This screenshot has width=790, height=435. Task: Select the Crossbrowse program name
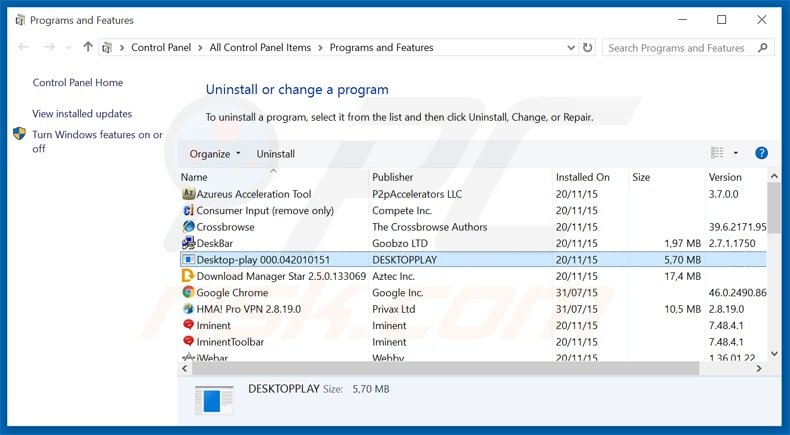pos(225,227)
